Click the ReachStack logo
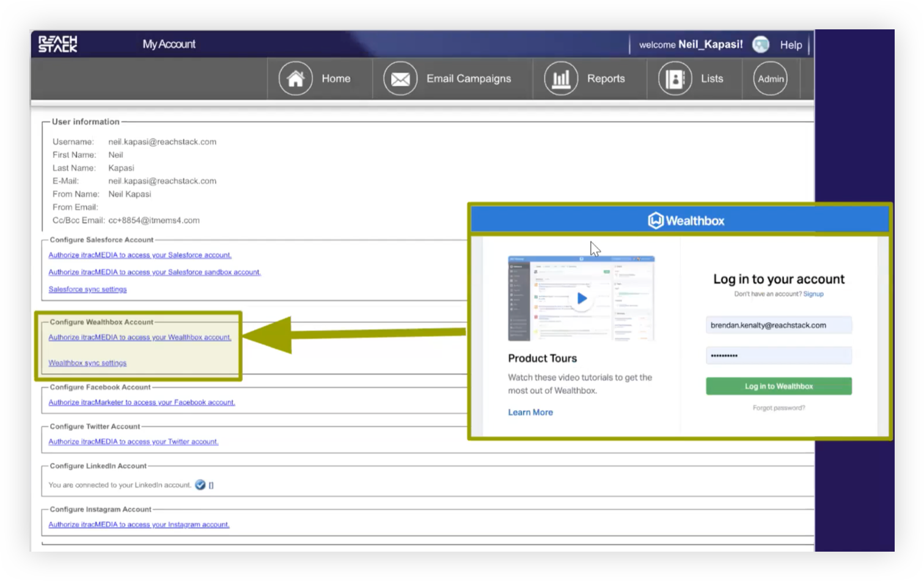Screen dimensions: 924x581 [x=57, y=44]
